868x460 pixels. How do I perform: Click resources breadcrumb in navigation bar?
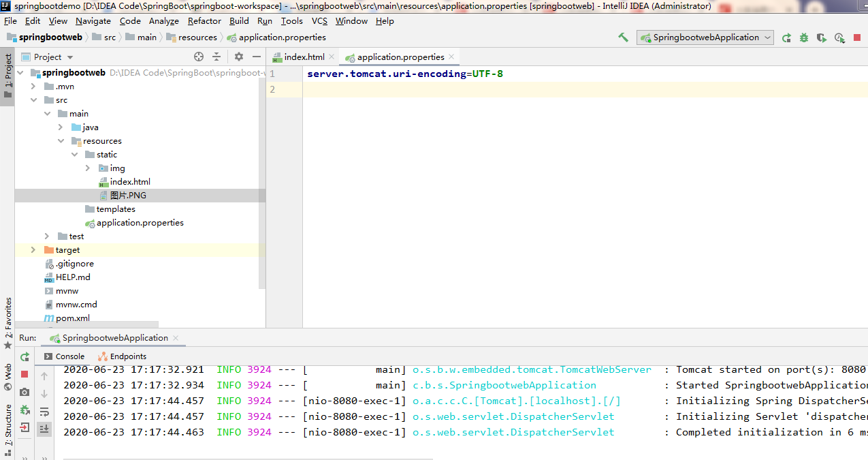click(191, 37)
